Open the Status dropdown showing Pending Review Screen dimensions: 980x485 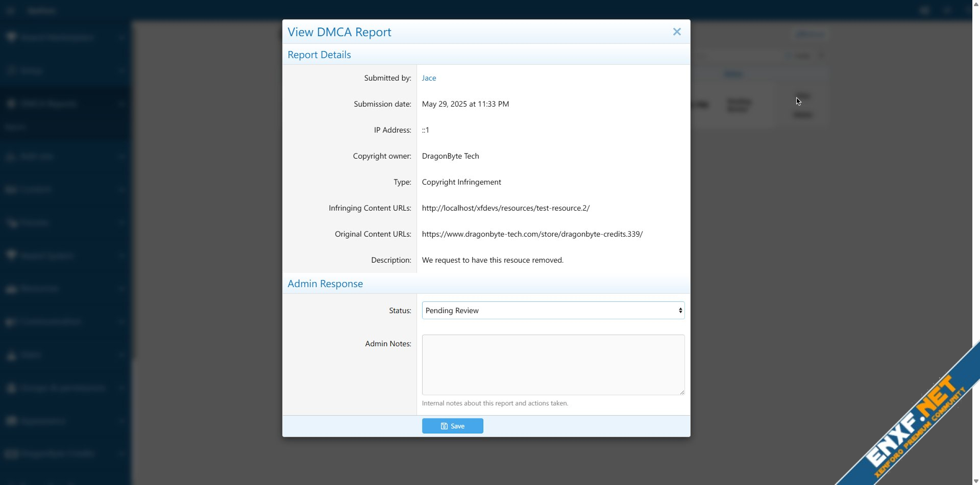(x=553, y=311)
